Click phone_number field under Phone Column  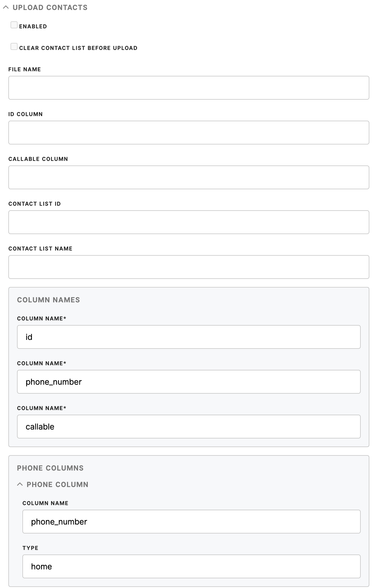point(191,522)
